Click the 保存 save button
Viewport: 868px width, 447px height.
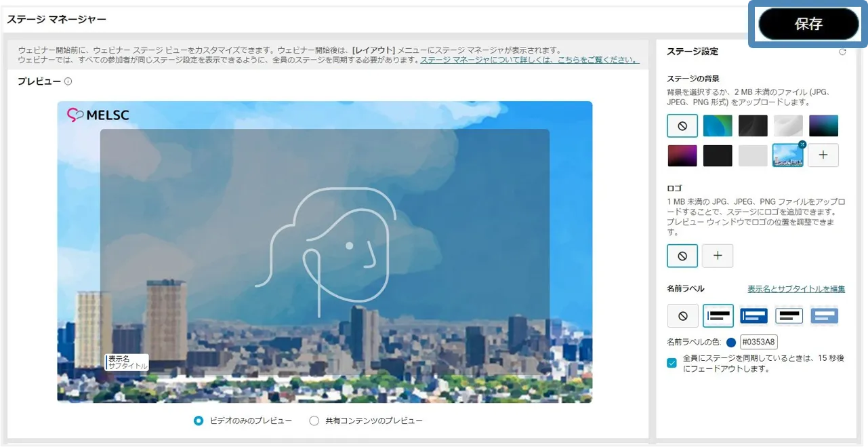(808, 24)
